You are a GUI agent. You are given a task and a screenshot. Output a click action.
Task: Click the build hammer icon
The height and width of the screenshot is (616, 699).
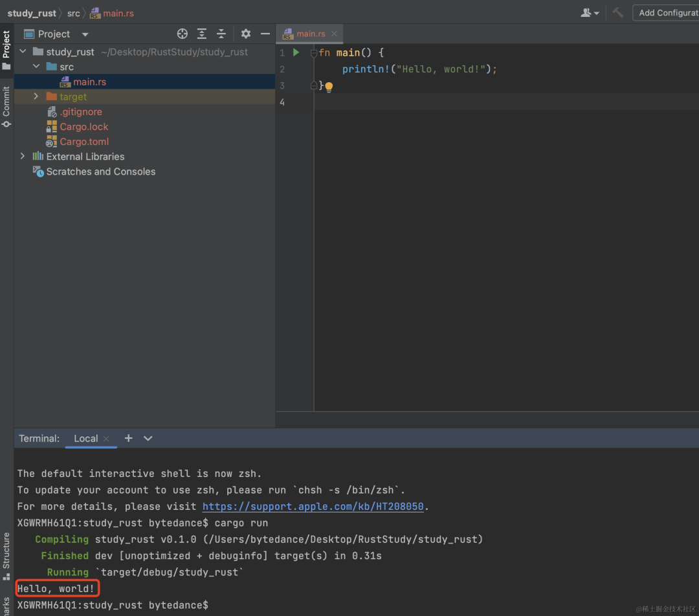[x=617, y=13]
